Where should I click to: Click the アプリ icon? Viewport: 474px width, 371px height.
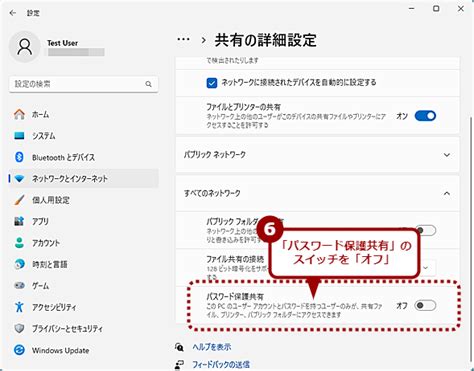(19, 221)
